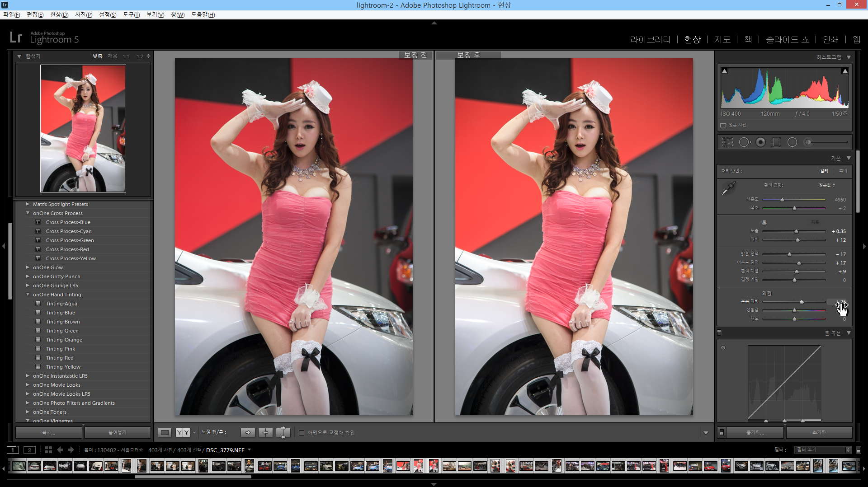868x487 pixels.
Task: Activate Tone Curve targeted adjustment tool
Action: (x=723, y=348)
